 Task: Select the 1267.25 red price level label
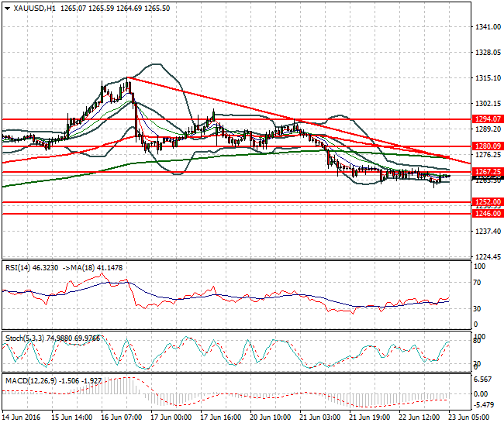488,172
